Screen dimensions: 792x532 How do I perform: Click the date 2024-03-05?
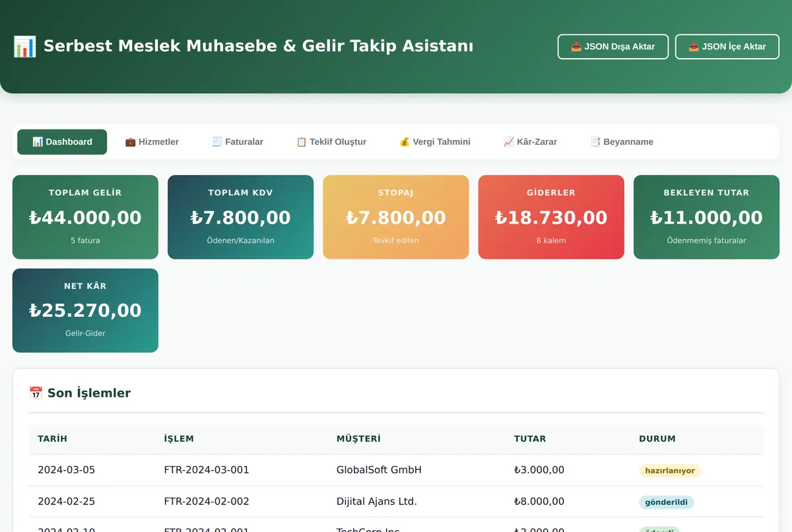[x=67, y=470]
